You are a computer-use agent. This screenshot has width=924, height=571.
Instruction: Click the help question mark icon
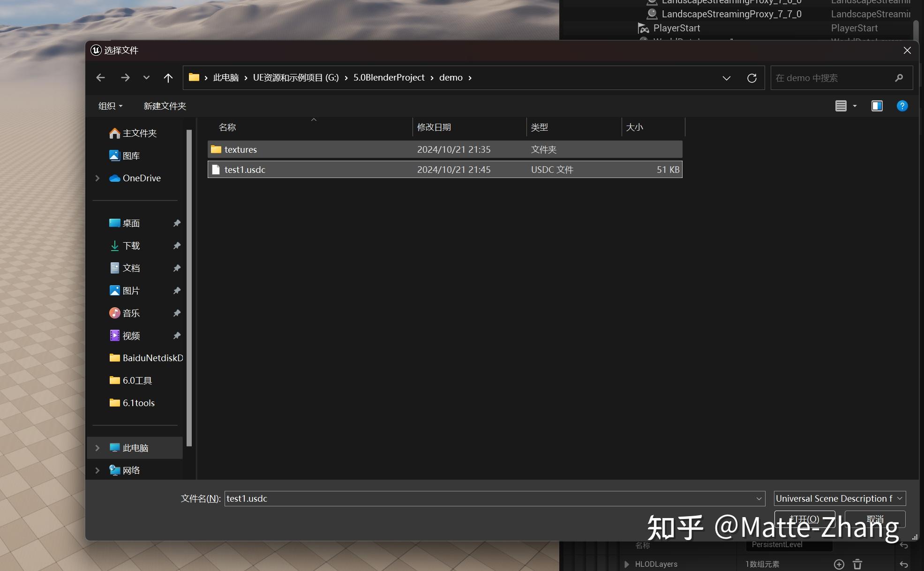click(901, 106)
